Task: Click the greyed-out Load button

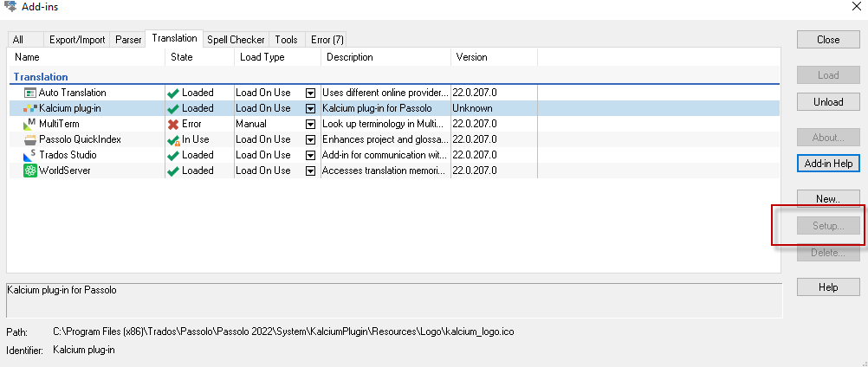Action: [x=828, y=75]
